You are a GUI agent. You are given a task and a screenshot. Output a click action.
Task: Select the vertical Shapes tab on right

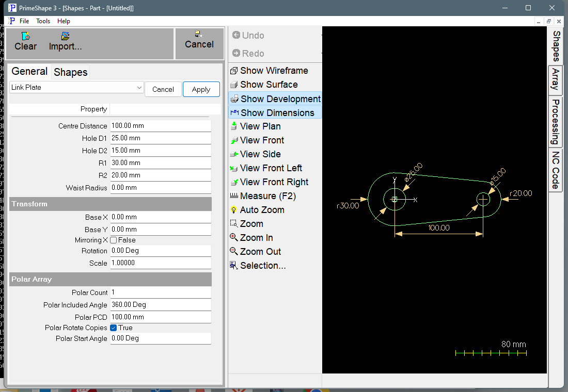(x=557, y=46)
